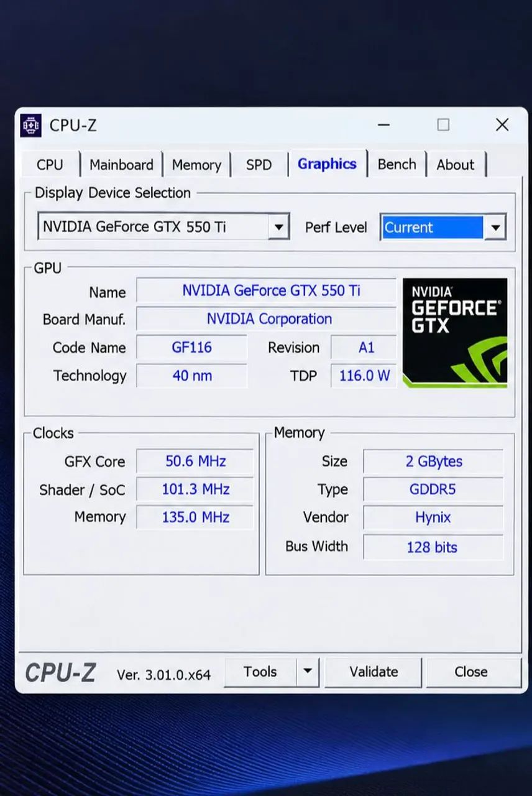The width and height of the screenshot is (532, 796).
Task: Open the Perf Level dropdown arrow
Action: click(495, 228)
